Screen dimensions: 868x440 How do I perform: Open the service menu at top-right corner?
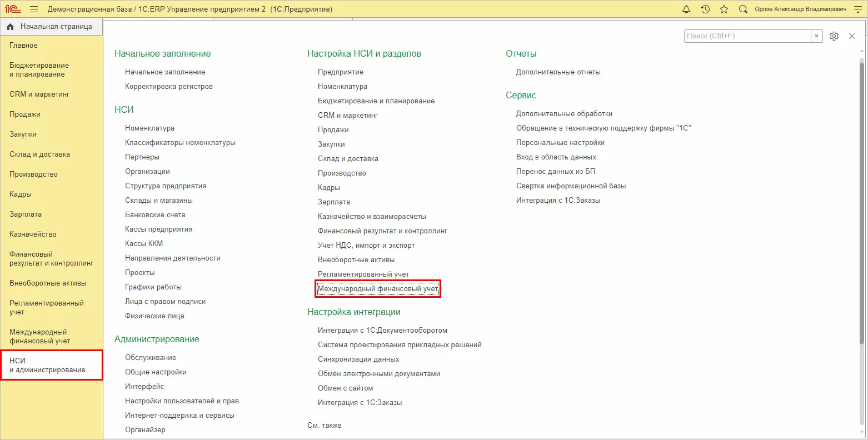pos(857,9)
